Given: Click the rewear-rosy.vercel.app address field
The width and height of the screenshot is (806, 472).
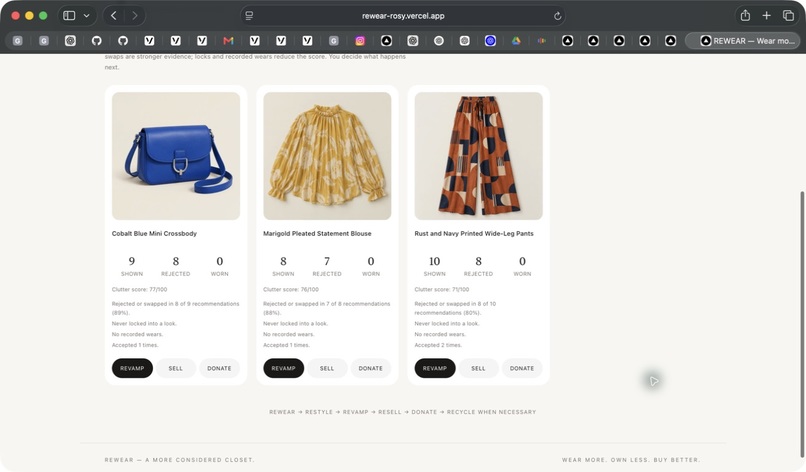Looking at the screenshot, I should tap(403, 16).
